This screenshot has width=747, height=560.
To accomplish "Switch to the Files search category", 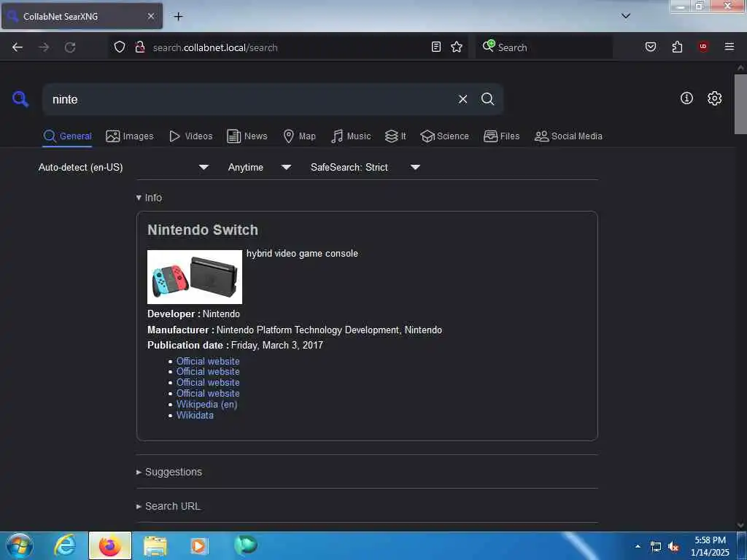I will click(x=502, y=136).
